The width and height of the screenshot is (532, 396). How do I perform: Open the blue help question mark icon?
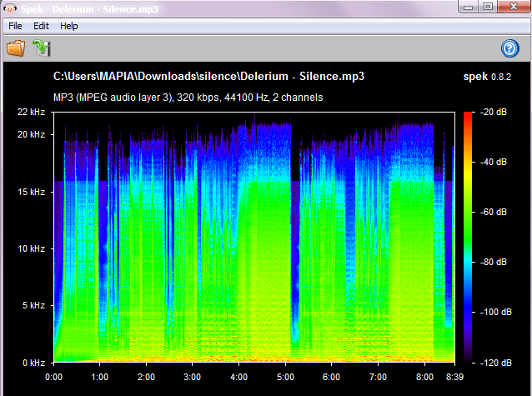(510, 48)
